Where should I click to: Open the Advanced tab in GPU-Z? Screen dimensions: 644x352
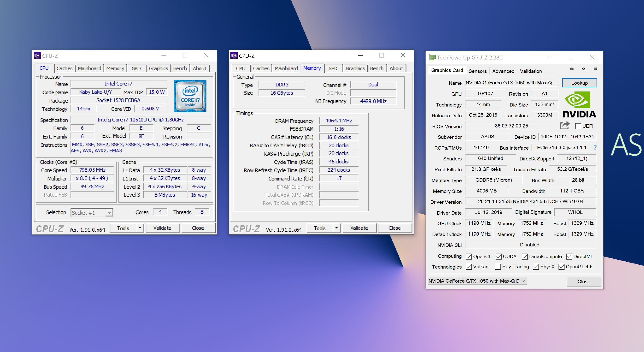[503, 71]
